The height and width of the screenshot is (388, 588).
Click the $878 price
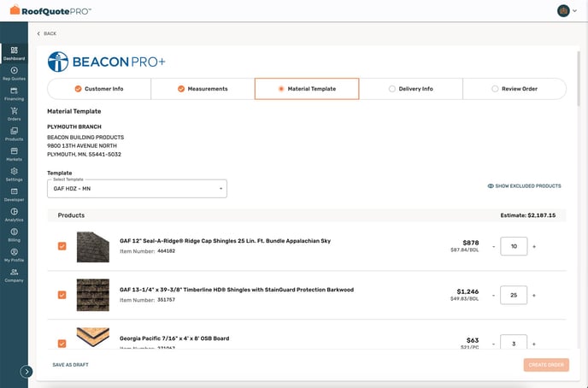[x=471, y=243]
